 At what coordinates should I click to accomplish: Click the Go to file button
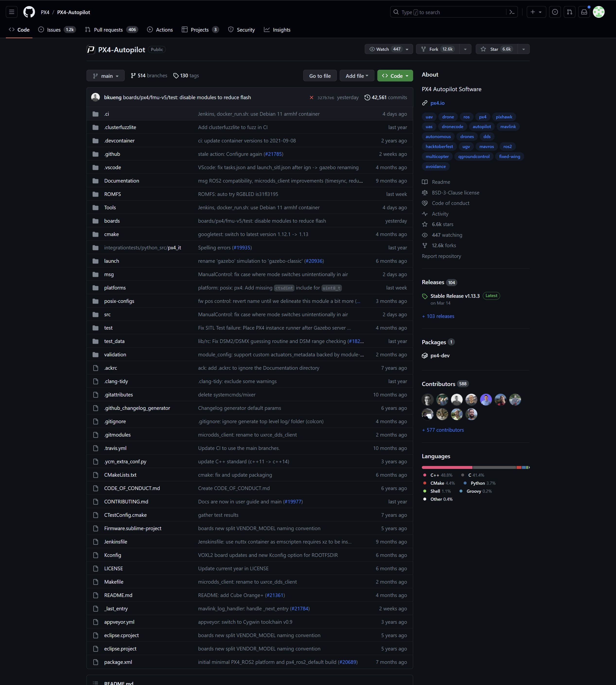[320, 76]
